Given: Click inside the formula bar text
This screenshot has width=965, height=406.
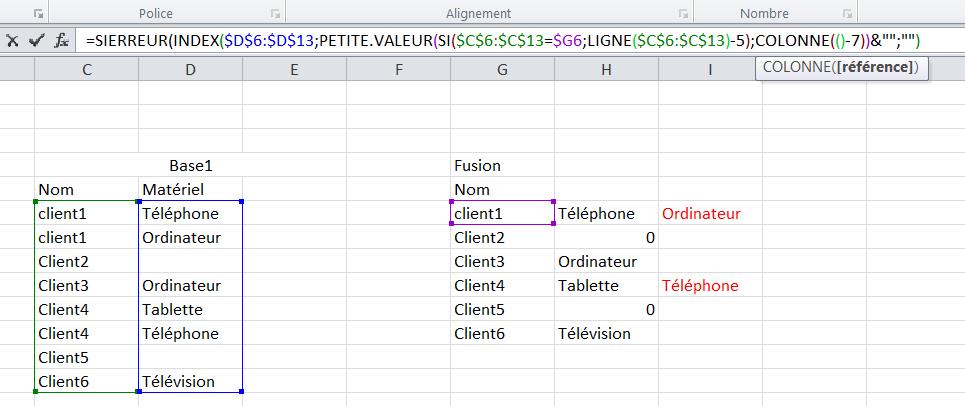Looking at the screenshot, I should 500,41.
